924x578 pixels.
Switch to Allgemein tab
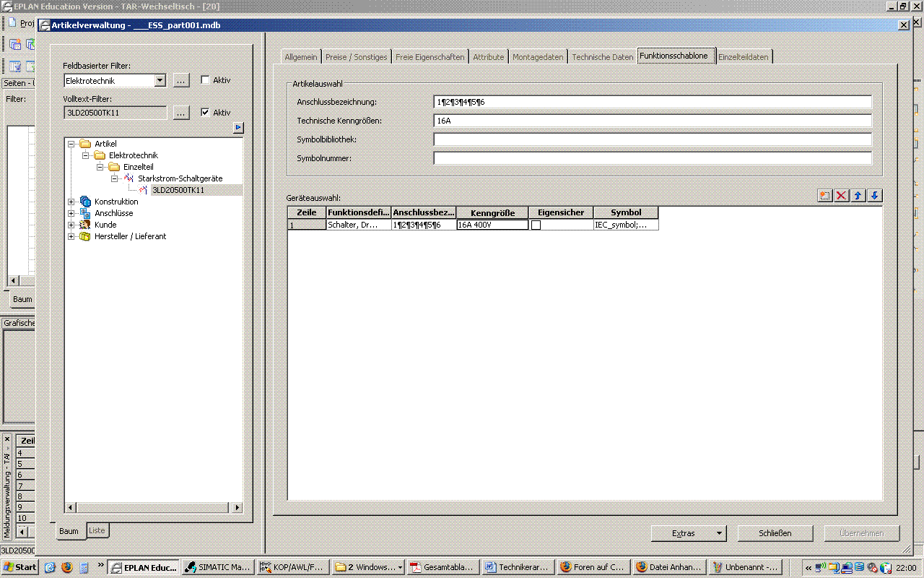point(300,57)
